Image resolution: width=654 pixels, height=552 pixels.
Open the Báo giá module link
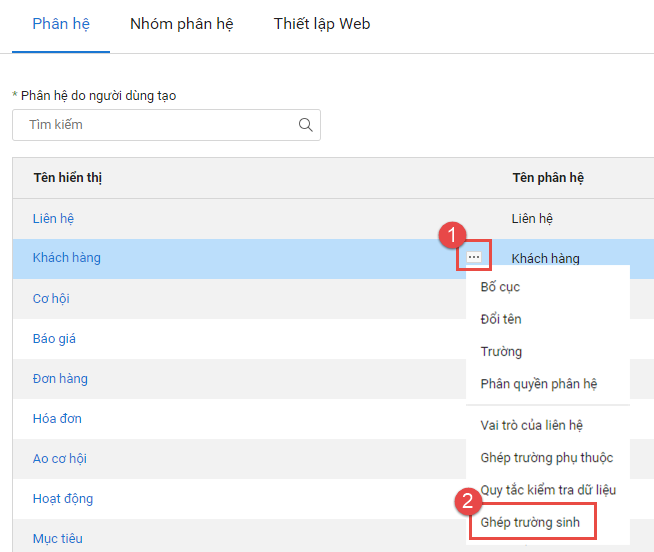tap(54, 338)
